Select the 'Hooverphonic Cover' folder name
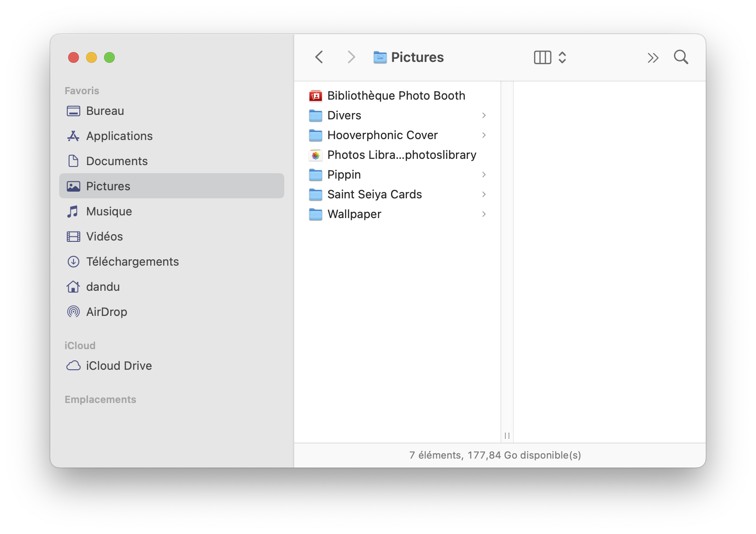The width and height of the screenshot is (756, 534). click(x=382, y=135)
